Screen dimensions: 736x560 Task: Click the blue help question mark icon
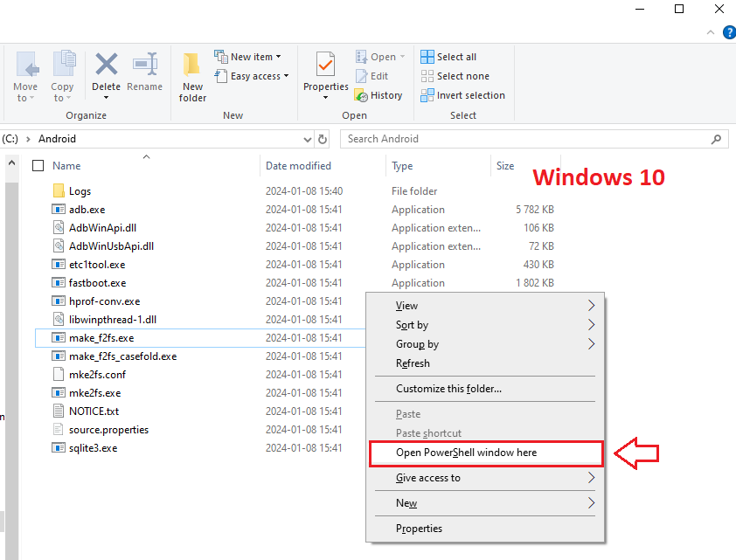[730, 32]
